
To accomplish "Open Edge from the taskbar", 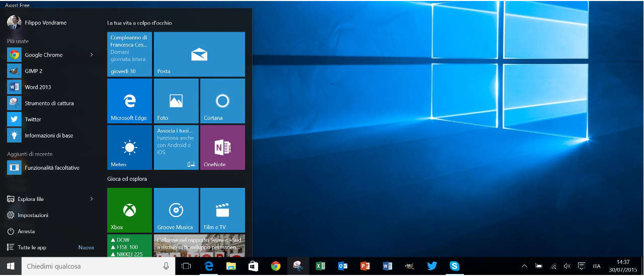I will [209, 266].
